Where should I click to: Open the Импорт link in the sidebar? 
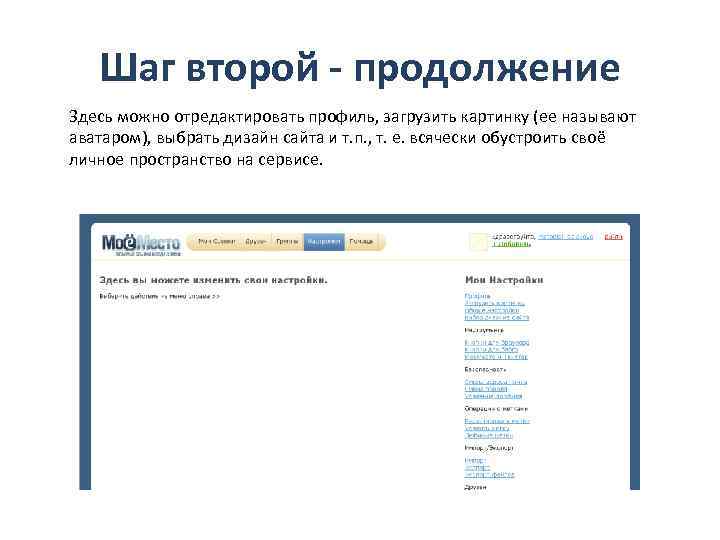[x=475, y=460]
